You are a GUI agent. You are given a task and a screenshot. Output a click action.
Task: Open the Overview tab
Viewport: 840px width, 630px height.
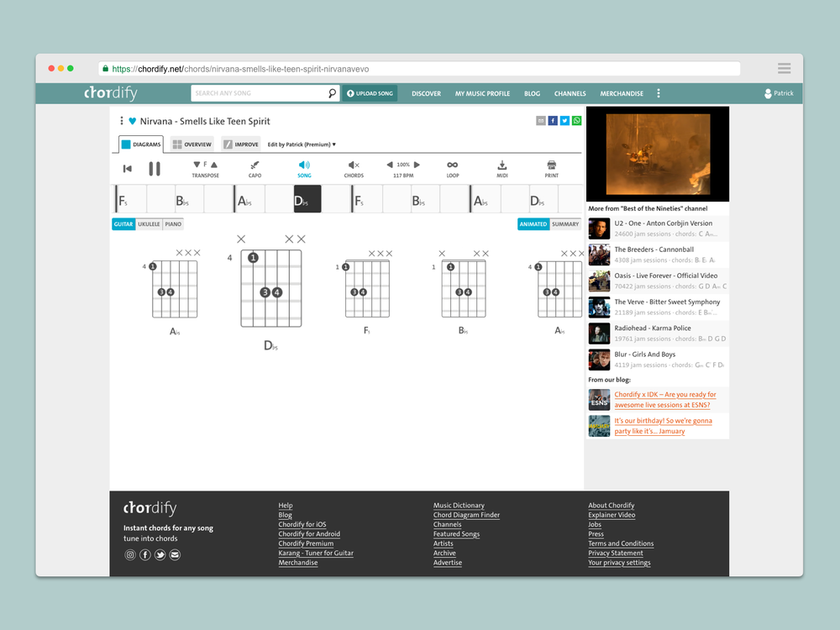pos(192,144)
